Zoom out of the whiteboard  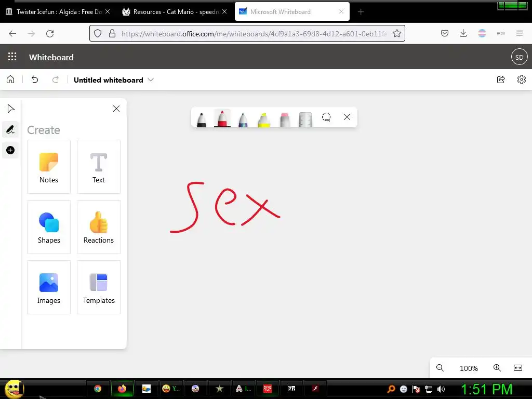pos(440,368)
